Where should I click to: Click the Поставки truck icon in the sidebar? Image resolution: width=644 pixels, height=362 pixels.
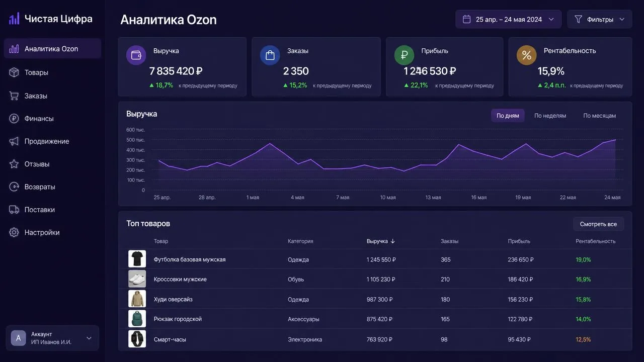pyautogui.click(x=14, y=210)
